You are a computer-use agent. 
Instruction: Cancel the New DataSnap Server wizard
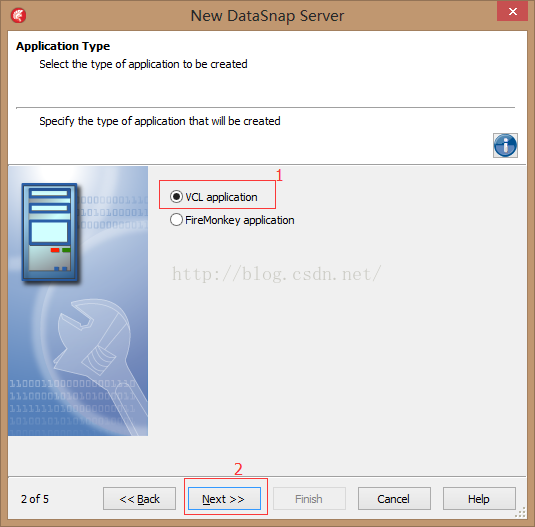394,499
